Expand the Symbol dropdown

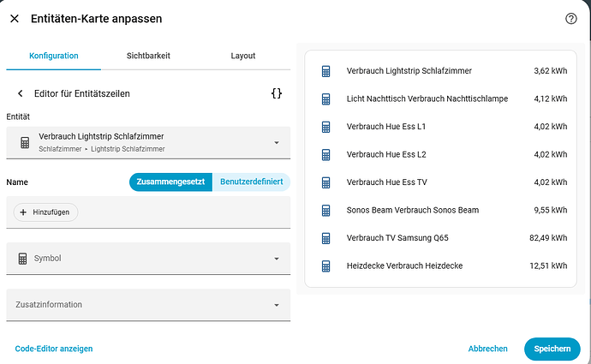(277, 258)
